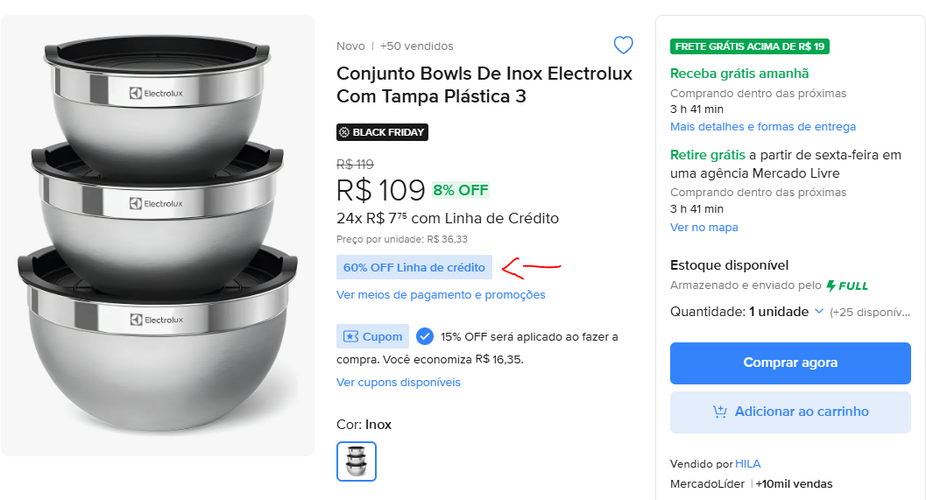The height and width of the screenshot is (500, 926).
Task: Click the stacked bowls product image
Action: pos(157,235)
